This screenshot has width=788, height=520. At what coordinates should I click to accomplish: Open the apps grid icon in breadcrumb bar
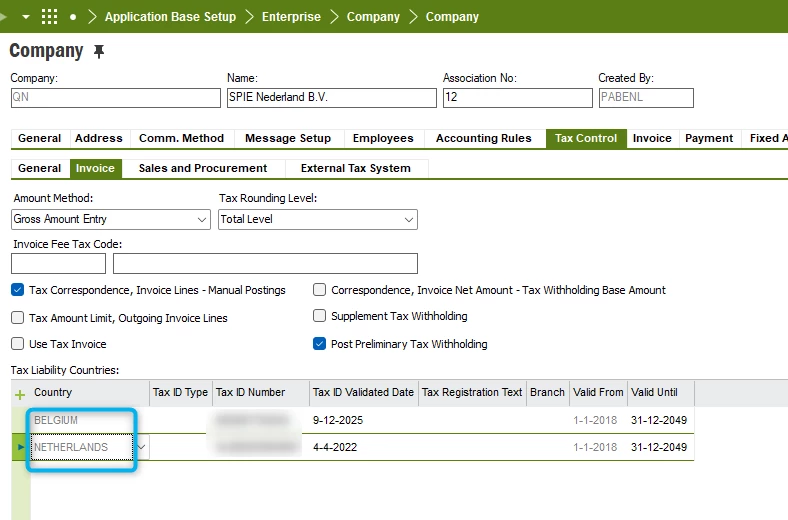coord(49,17)
